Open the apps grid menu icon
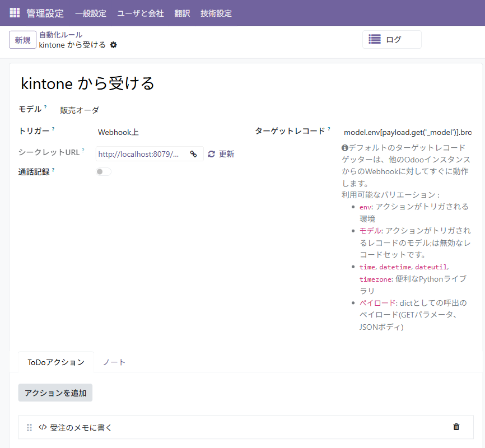This screenshot has height=448, width=485. click(15, 13)
